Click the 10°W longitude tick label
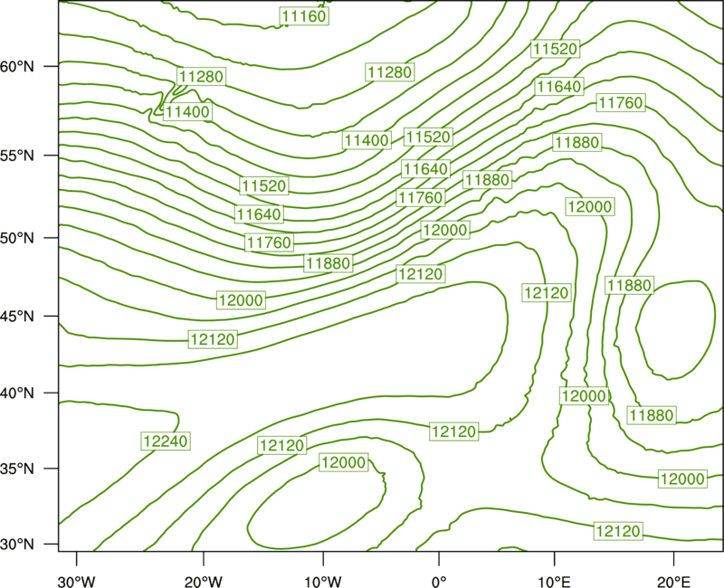This screenshot has width=724, height=588. (x=322, y=582)
